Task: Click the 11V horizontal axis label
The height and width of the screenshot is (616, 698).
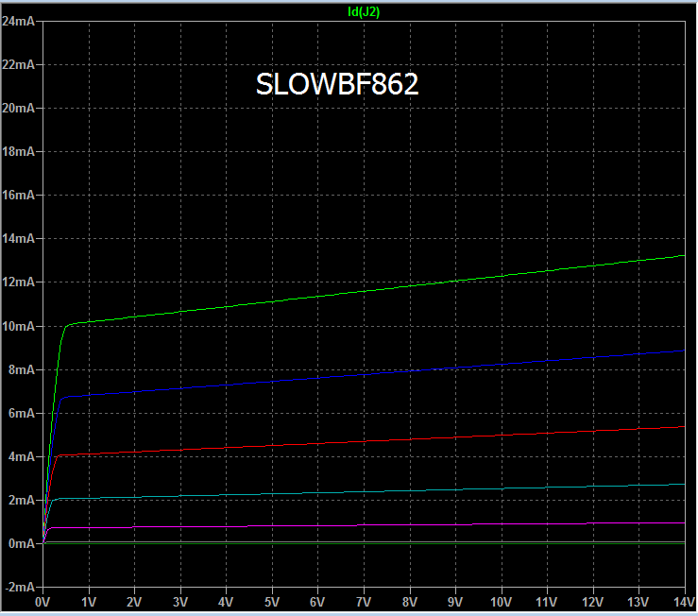Action: pyautogui.click(x=547, y=602)
